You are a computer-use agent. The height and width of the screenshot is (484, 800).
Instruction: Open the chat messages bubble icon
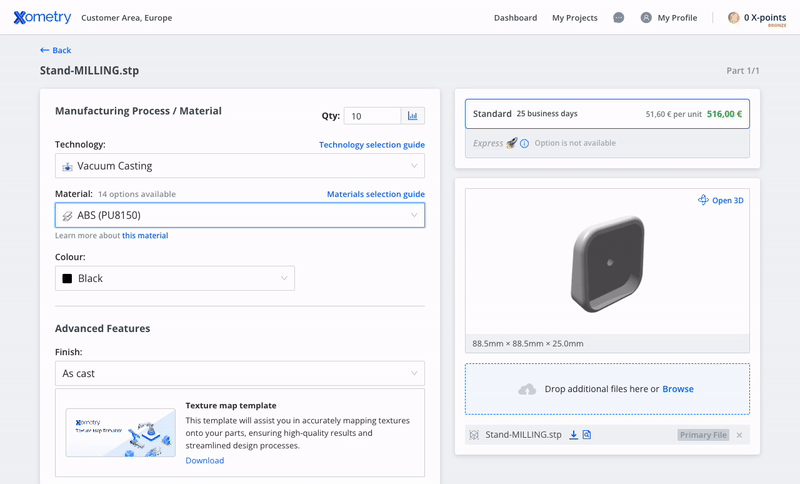point(619,18)
